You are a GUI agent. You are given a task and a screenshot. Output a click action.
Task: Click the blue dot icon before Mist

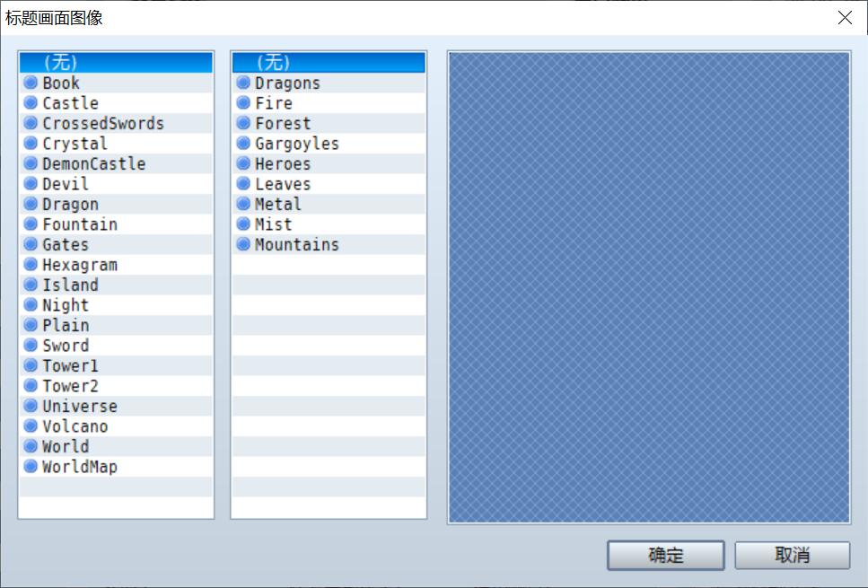tap(243, 224)
